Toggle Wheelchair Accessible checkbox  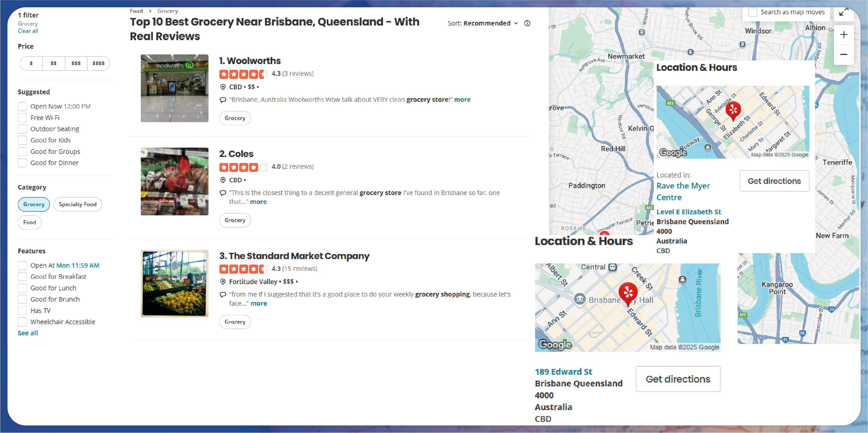click(22, 322)
